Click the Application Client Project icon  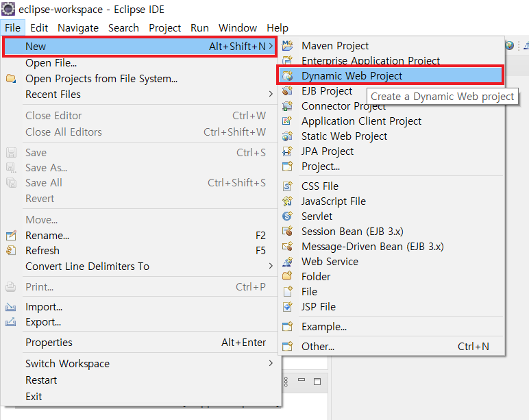(287, 121)
